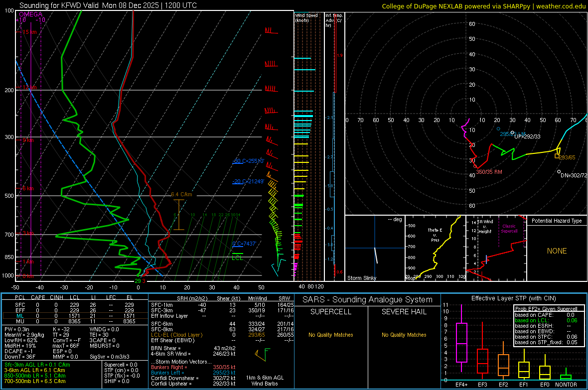Click the NONE hazard type value
This screenshot has width=588, height=390.
click(x=557, y=251)
